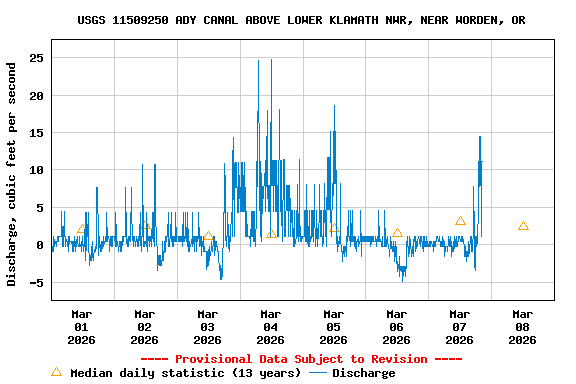This screenshot has height=384, width=576.
Task: Click the x-axis label Mar 02 2026
Action: 144,327
